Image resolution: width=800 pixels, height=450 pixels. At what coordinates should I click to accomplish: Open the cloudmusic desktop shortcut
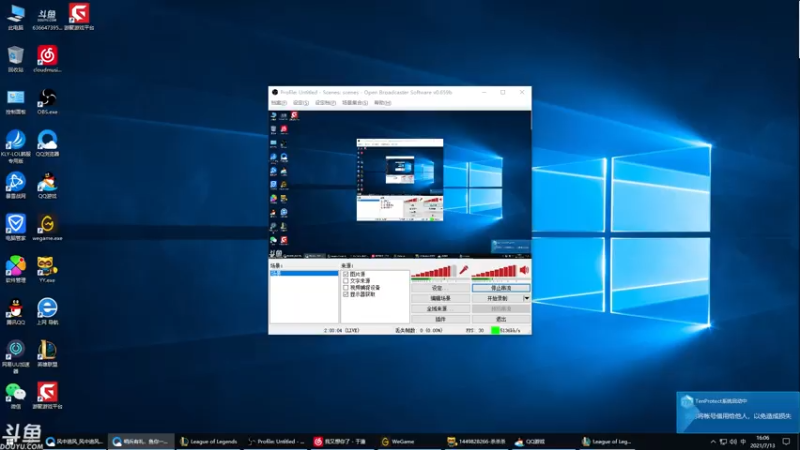(47, 59)
